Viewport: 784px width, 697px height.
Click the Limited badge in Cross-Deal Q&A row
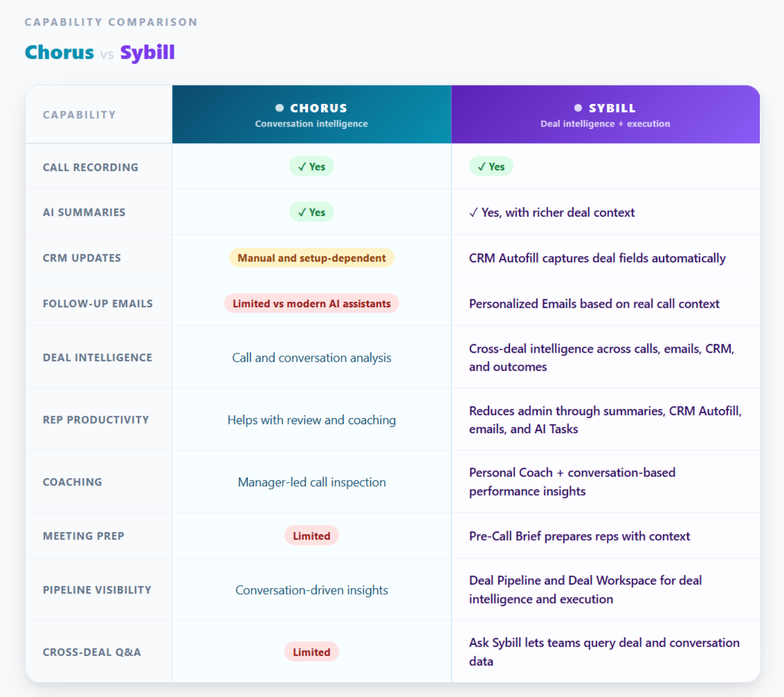[x=311, y=652]
